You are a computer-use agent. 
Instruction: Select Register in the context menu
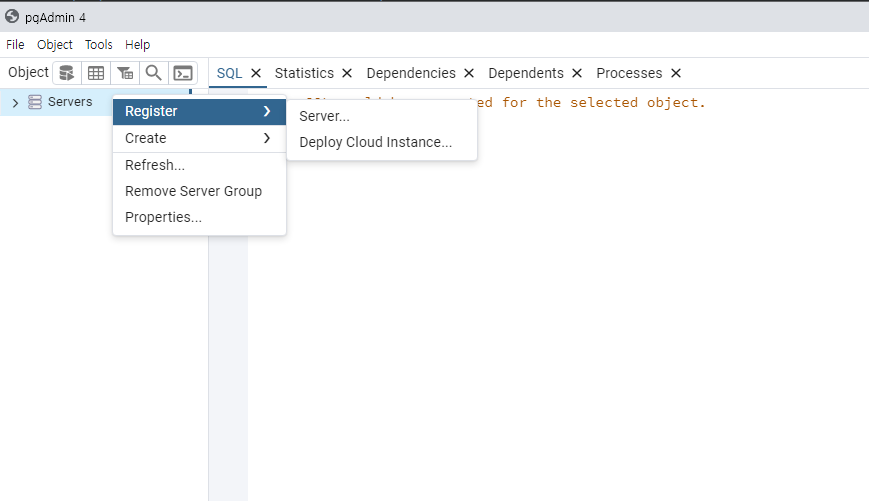tap(200, 111)
